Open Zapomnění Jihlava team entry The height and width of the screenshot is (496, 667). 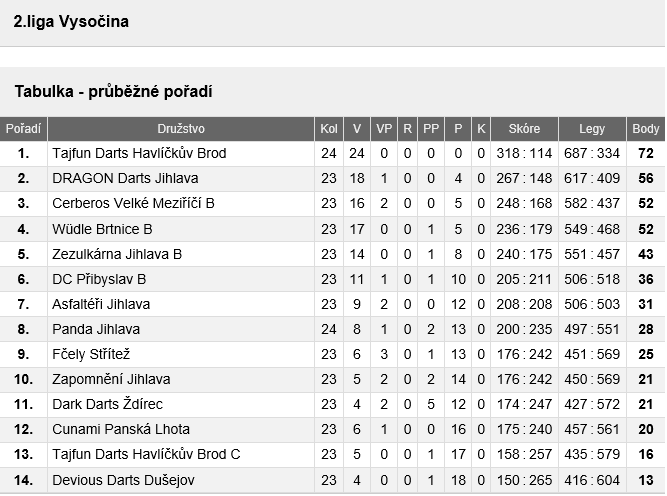[x=111, y=379]
